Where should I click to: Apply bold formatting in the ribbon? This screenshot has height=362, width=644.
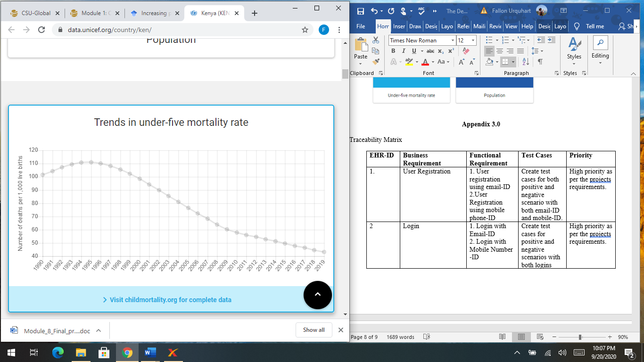(x=394, y=51)
